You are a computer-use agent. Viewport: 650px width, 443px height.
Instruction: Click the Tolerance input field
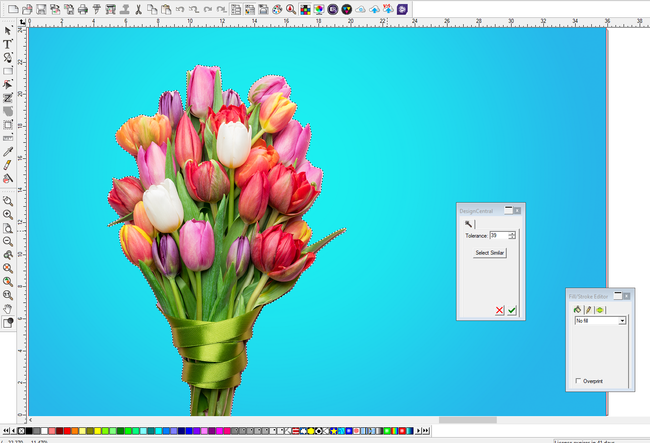(498, 235)
